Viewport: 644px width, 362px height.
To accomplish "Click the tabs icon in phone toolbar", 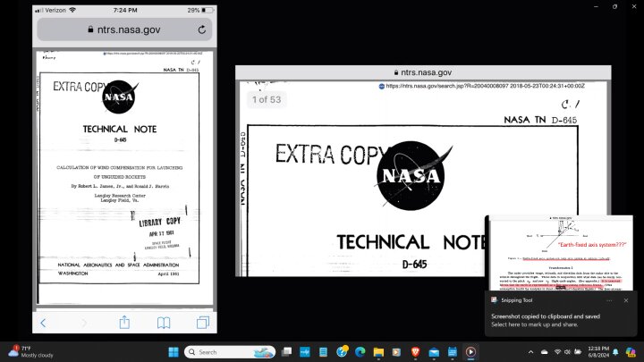I will 203,322.
